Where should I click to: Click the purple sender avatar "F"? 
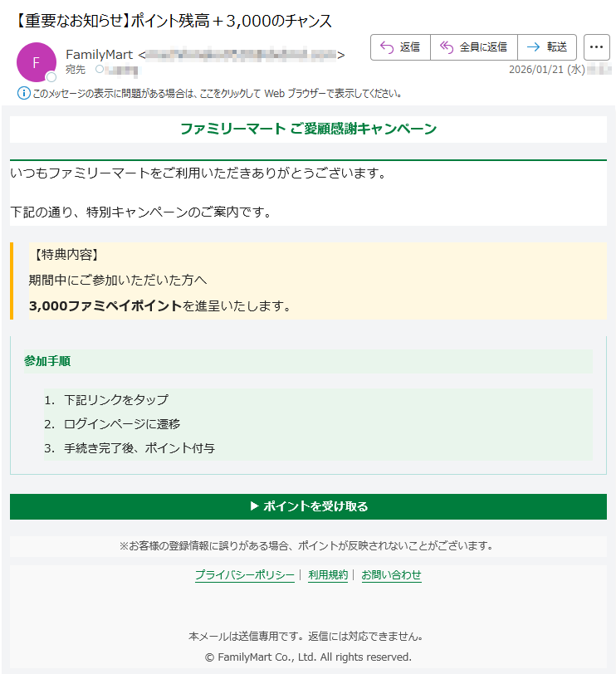(x=36, y=62)
